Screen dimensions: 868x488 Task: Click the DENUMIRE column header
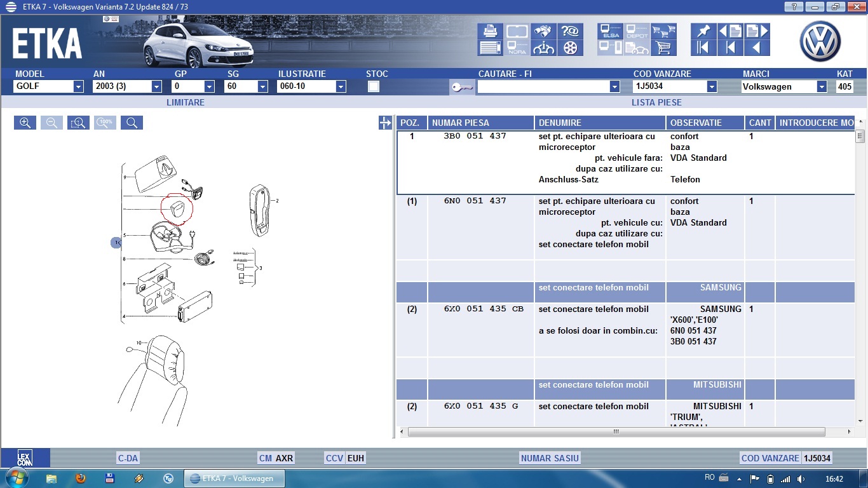click(x=600, y=123)
